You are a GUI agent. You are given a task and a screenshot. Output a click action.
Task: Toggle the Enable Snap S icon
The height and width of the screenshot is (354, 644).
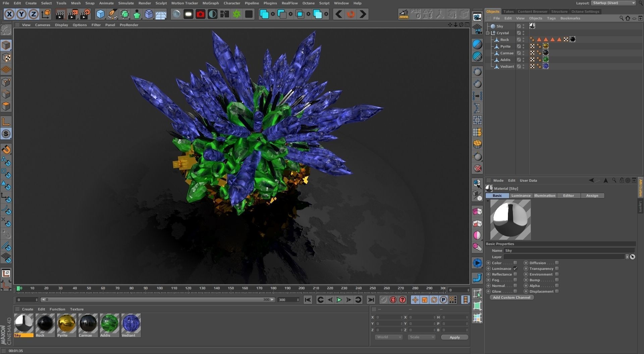click(x=6, y=134)
